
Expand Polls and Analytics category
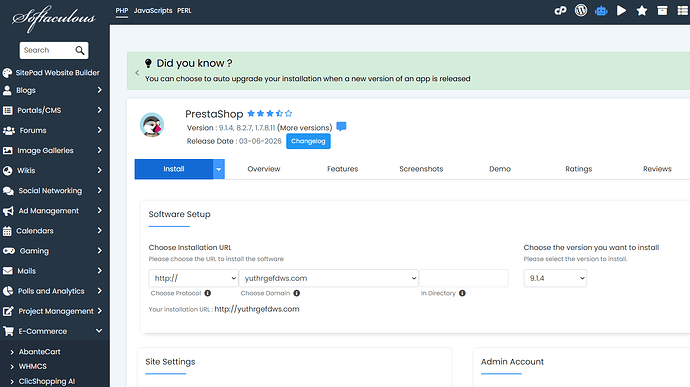[x=53, y=291]
